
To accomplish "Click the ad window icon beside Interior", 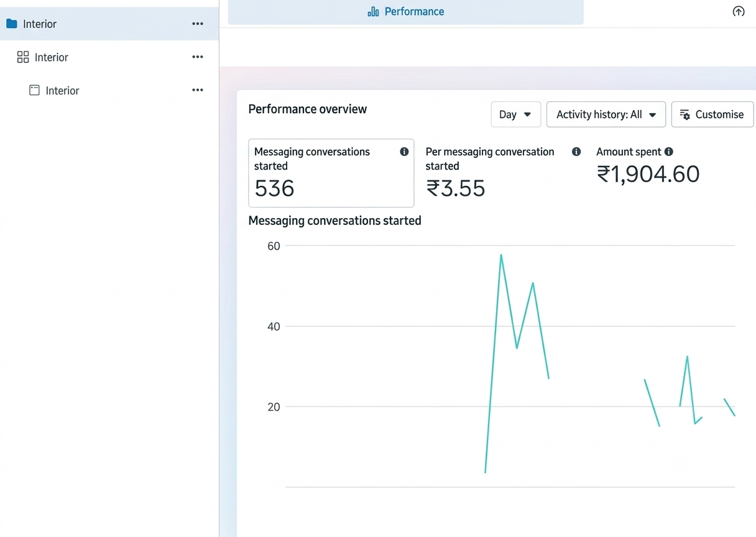I will click(x=34, y=90).
